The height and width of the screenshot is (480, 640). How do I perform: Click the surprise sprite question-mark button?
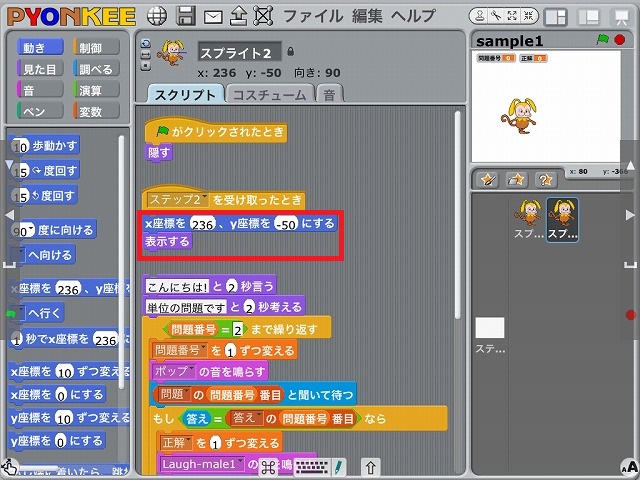545,179
